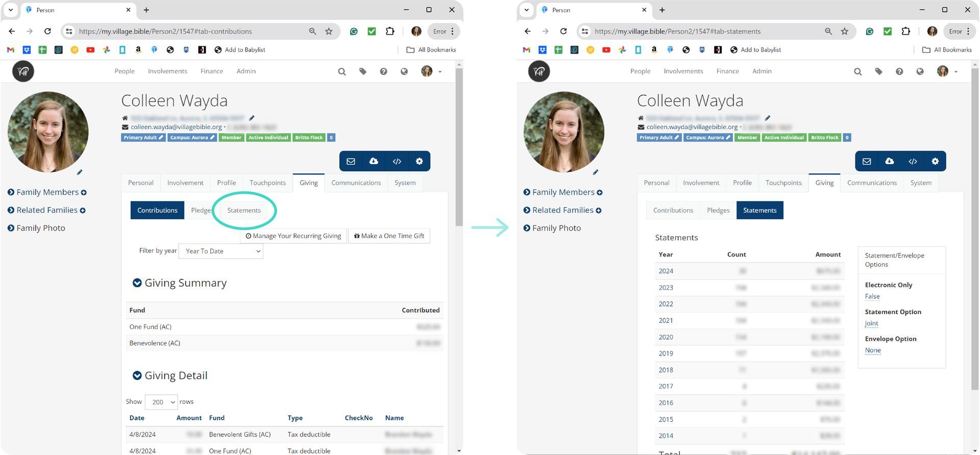
Task: Switch to the circled Statements tab
Action: click(244, 210)
